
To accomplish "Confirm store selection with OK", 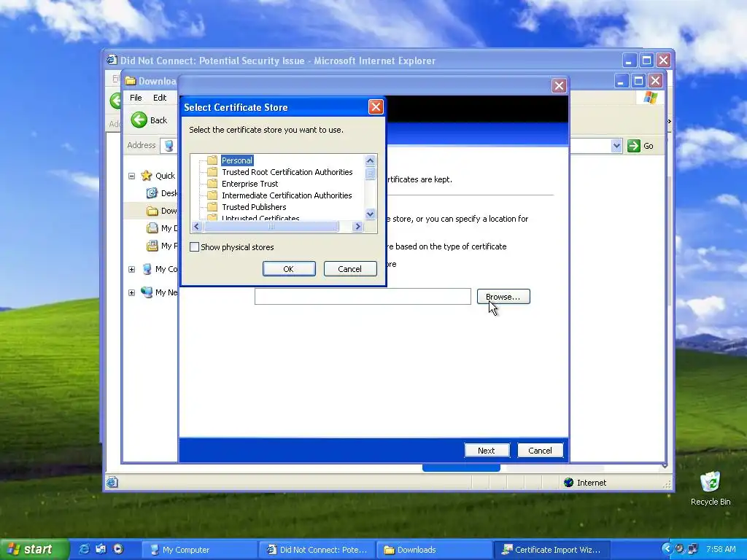I will pos(289,269).
